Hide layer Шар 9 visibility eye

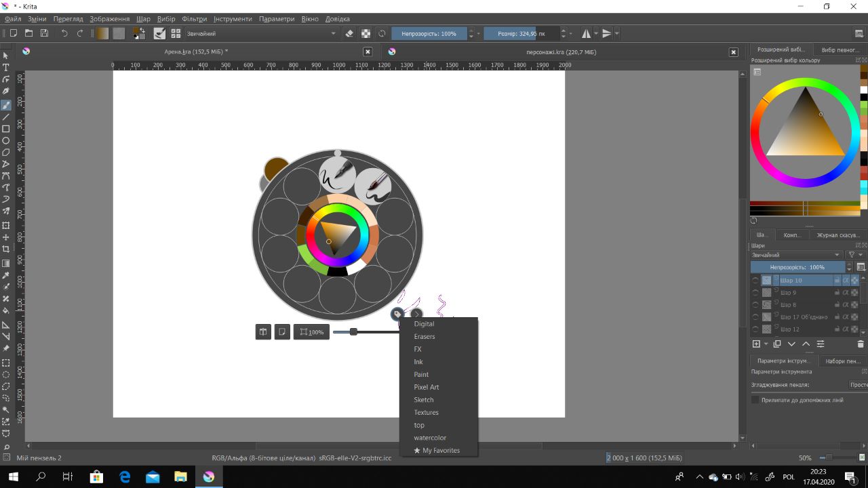(x=755, y=292)
